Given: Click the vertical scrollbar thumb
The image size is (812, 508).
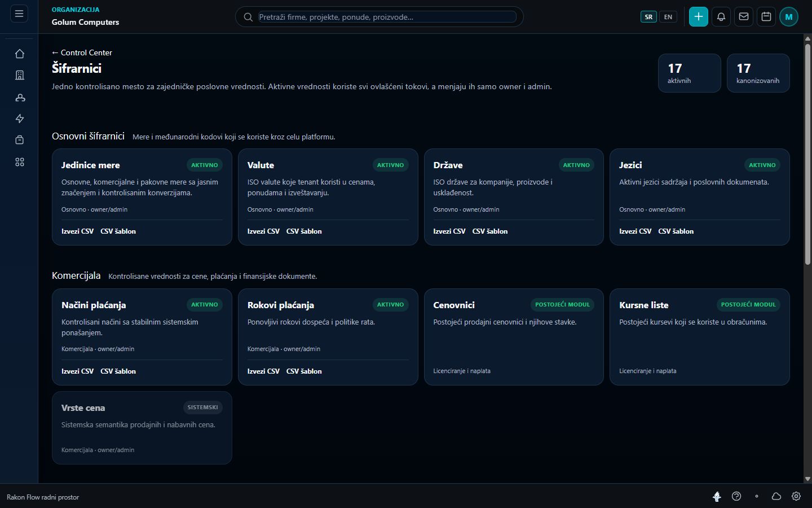Looking at the screenshot, I should pyautogui.click(x=807, y=154).
